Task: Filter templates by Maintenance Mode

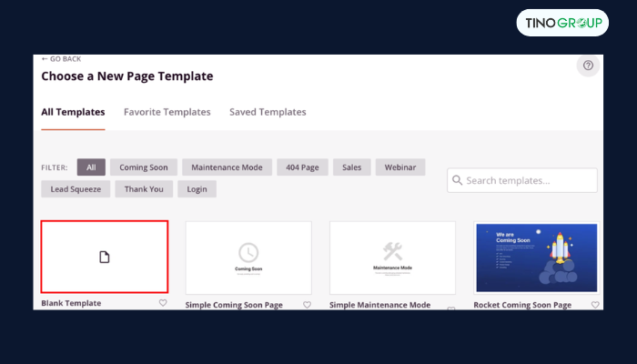Action: (x=226, y=167)
